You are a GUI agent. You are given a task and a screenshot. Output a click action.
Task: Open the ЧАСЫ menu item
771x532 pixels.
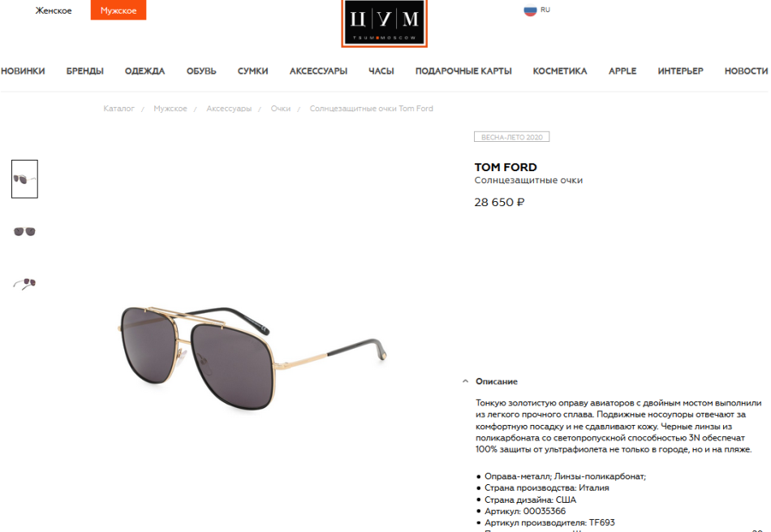click(381, 71)
